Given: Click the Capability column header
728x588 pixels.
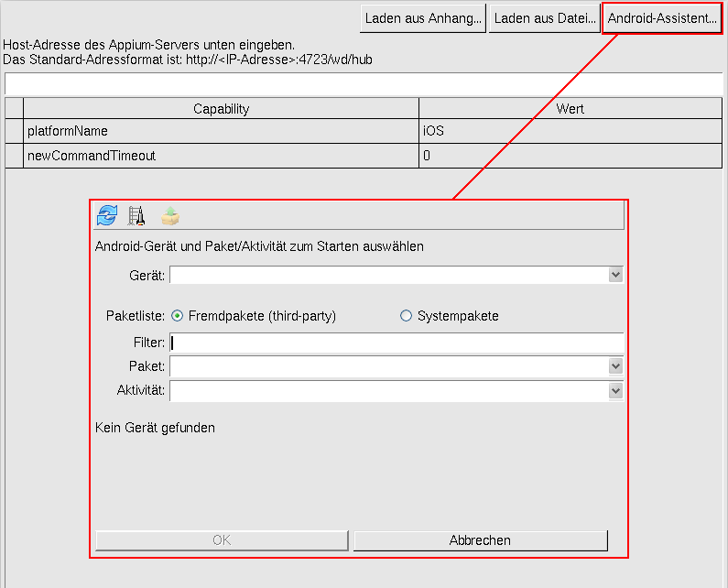Looking at the screenshot, I should point(221,109).
